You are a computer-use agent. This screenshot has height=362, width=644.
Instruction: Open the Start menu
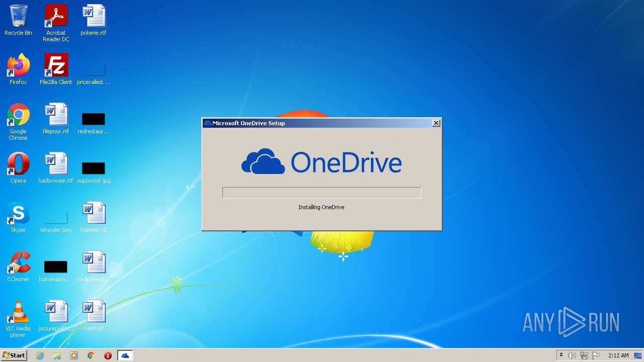pos(14,355)
